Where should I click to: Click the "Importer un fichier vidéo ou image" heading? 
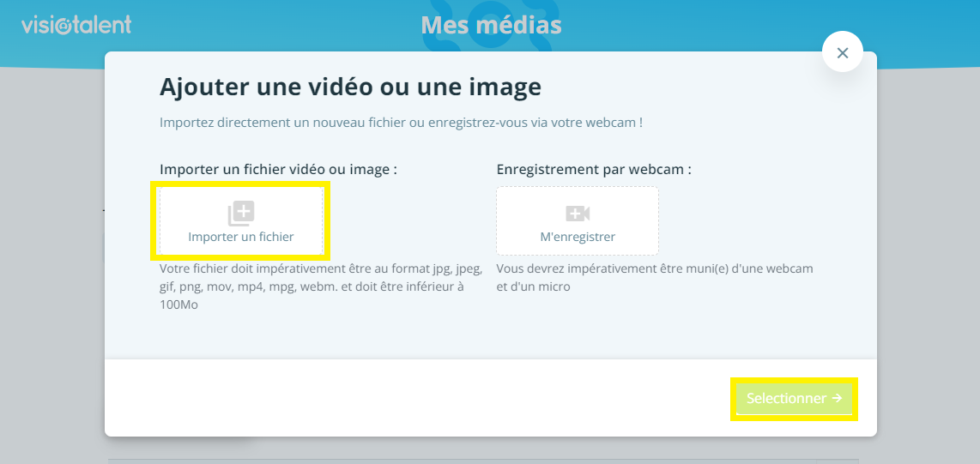click(x=278, y=169)
